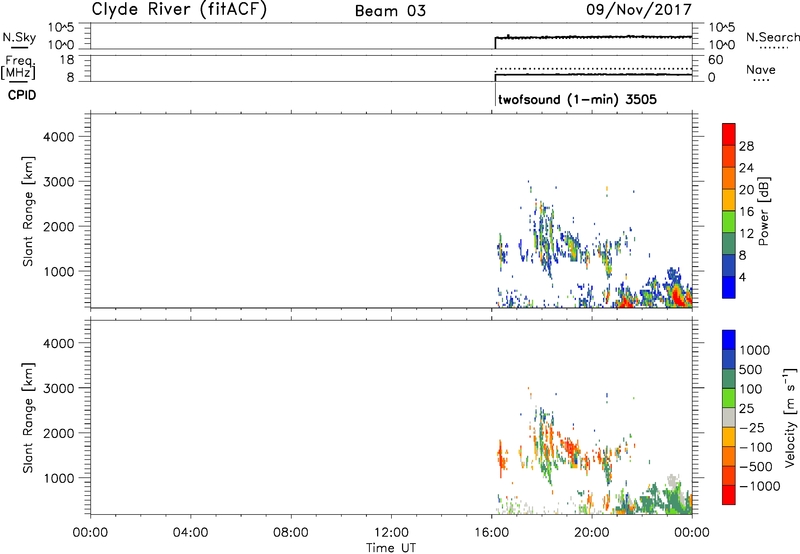
Task: Click the 'N.Sky' legend label
Action: (19, 37)
